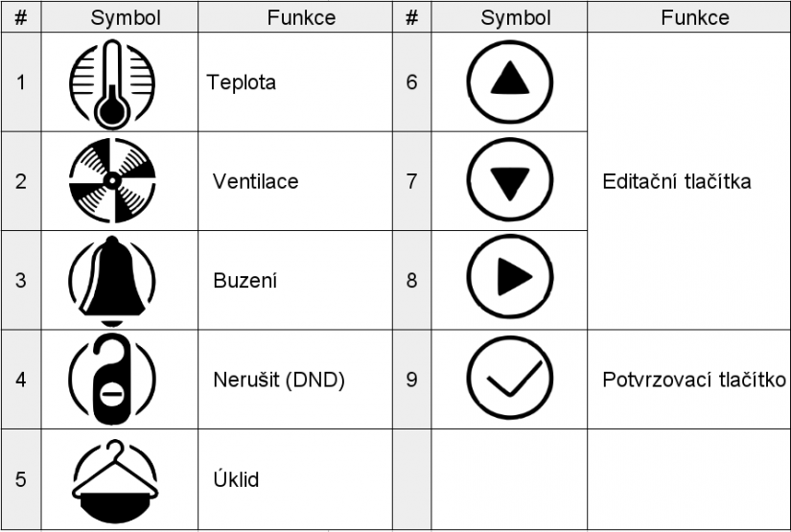Tap the Do Not Disturb door-hanger icon
791x532 pixels.
pyautogui.click(x=112, y=380)
